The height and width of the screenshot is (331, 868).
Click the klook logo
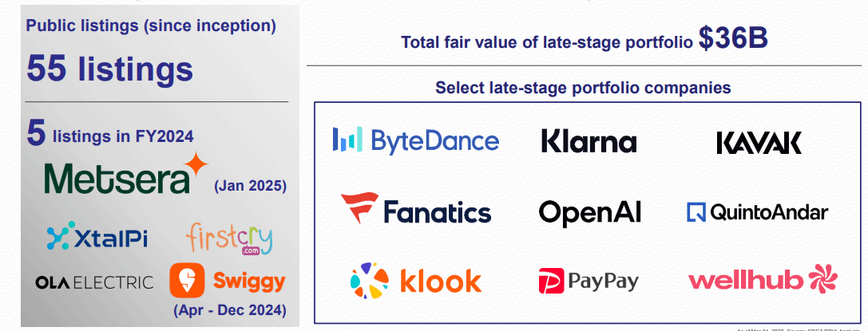tap(416, 280)
